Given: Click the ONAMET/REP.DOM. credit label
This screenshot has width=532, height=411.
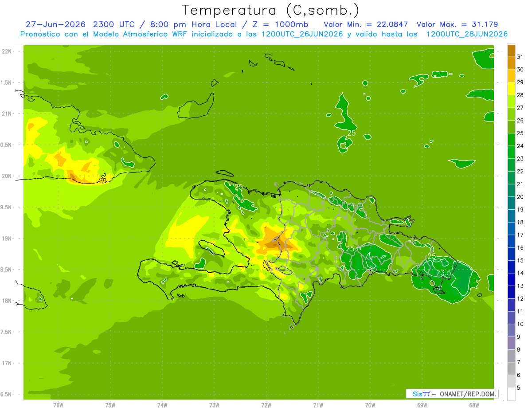Looking at the screenshot, I should (467, 394).
